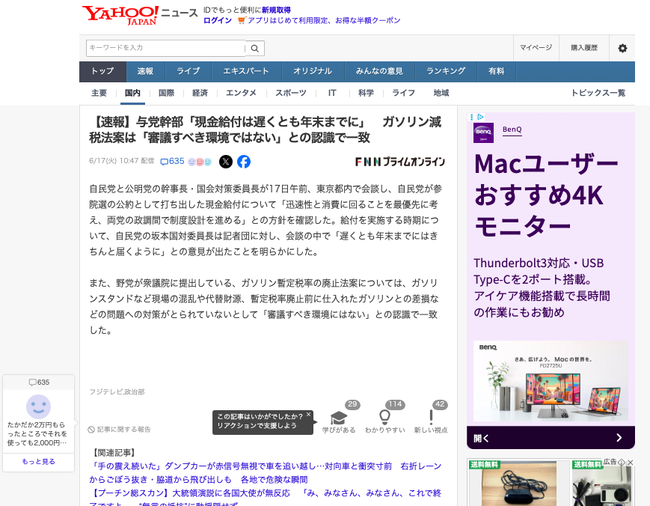
Task: Select the 地域 category
Action: (441, 93)
